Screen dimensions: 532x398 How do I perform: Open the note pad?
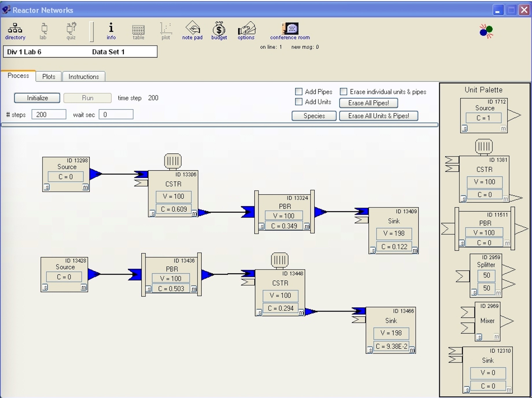coord(192,31)
